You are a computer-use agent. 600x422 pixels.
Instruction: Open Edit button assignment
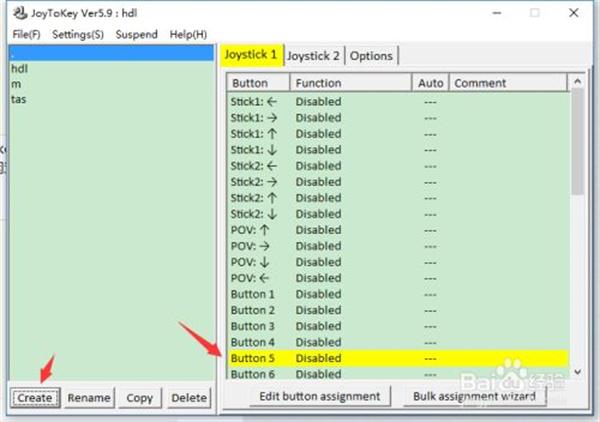[x=320, y=396]
